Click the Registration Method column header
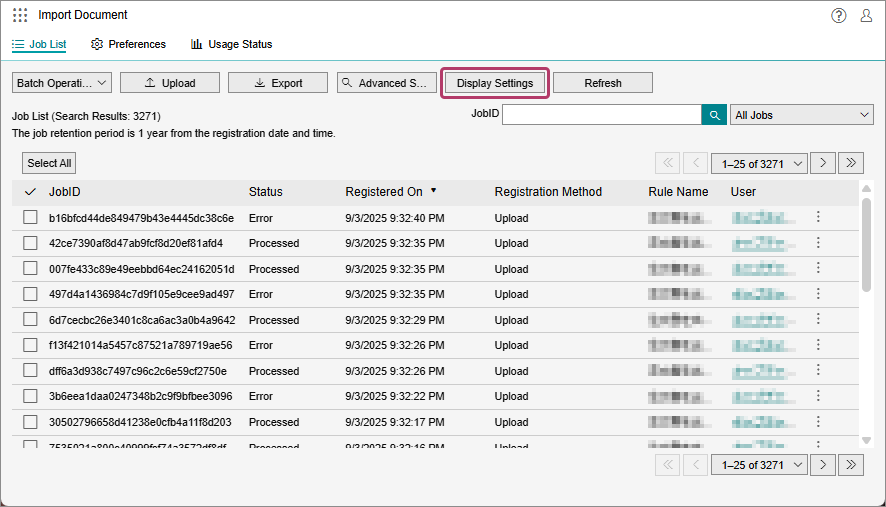The width and height of the screenshot is (886, 507). 548,192
